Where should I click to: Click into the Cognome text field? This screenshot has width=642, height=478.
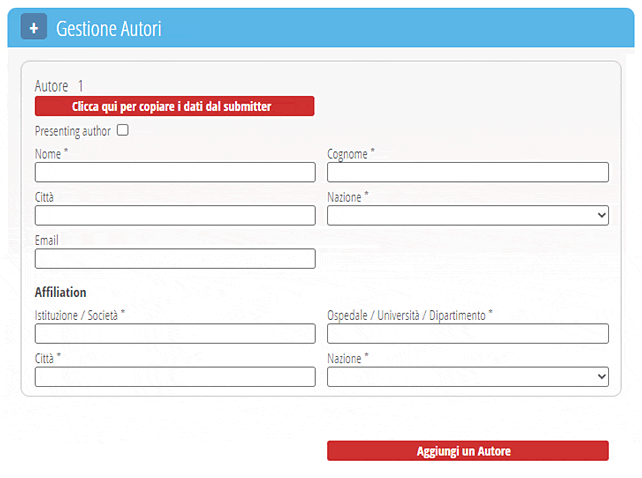click(467, 172)
